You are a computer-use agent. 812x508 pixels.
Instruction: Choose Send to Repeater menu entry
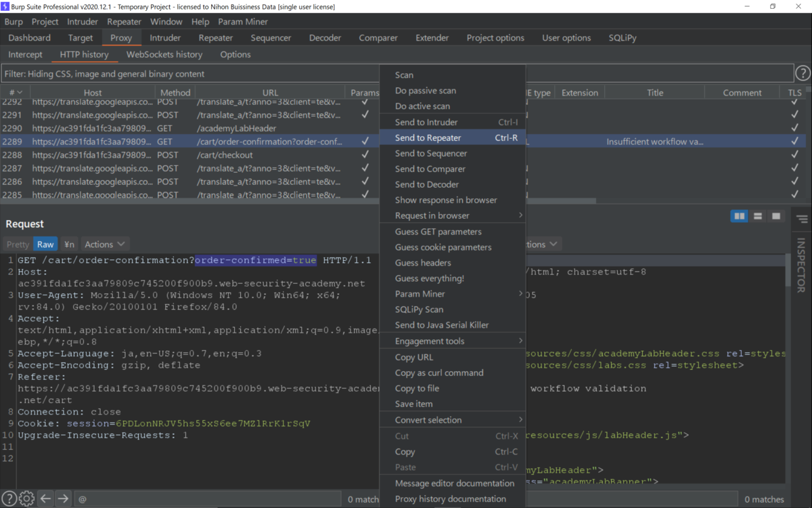coord(453,137)
